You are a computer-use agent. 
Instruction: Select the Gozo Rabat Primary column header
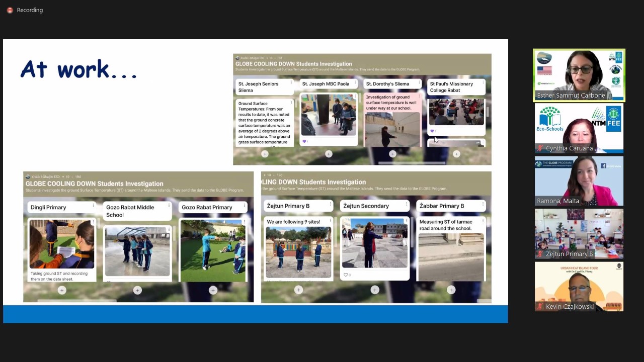coord(207,207)
